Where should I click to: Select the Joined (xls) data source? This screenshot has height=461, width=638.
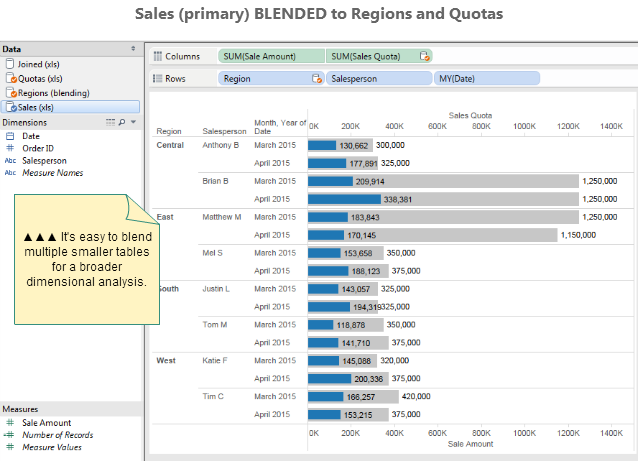tap(40, 64)
